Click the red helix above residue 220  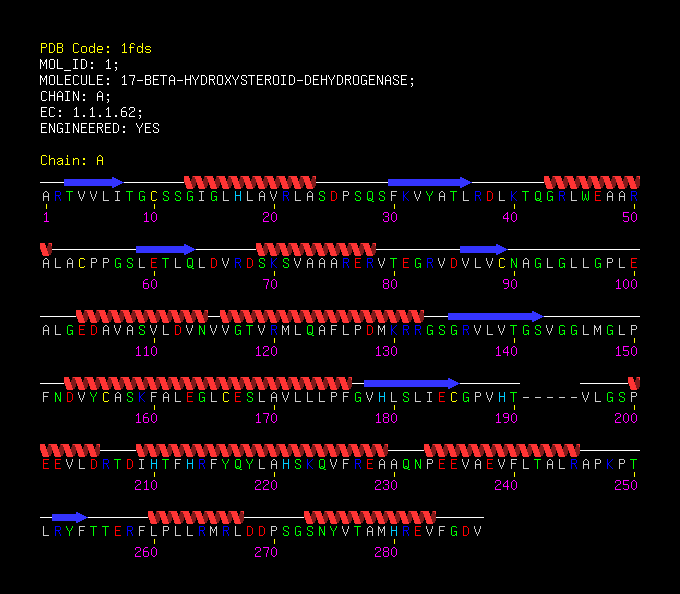point(262,450)
